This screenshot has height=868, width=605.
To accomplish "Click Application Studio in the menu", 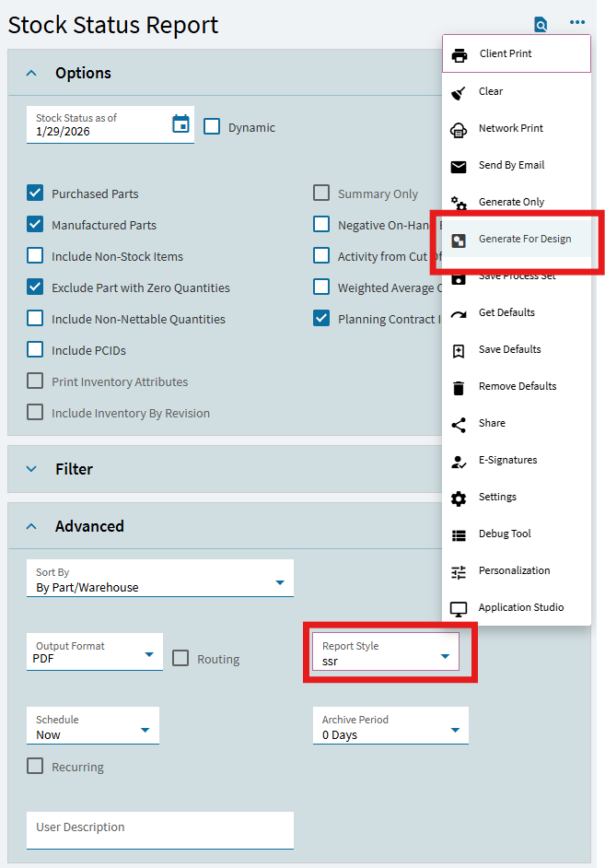I will 520,608.
